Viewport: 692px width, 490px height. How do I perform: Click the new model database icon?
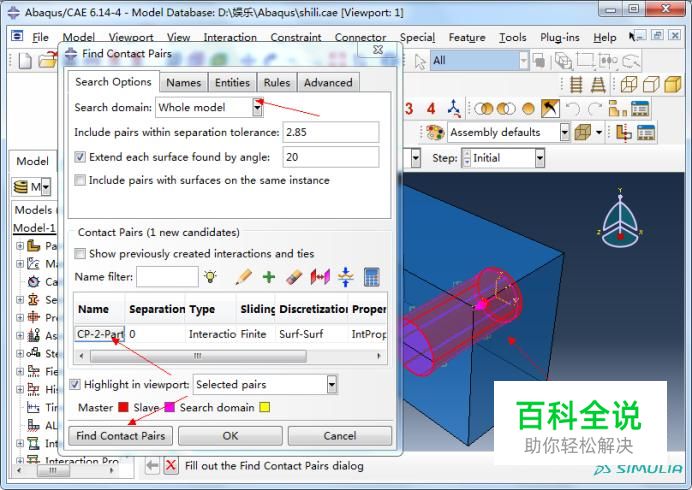coord(25,60)
